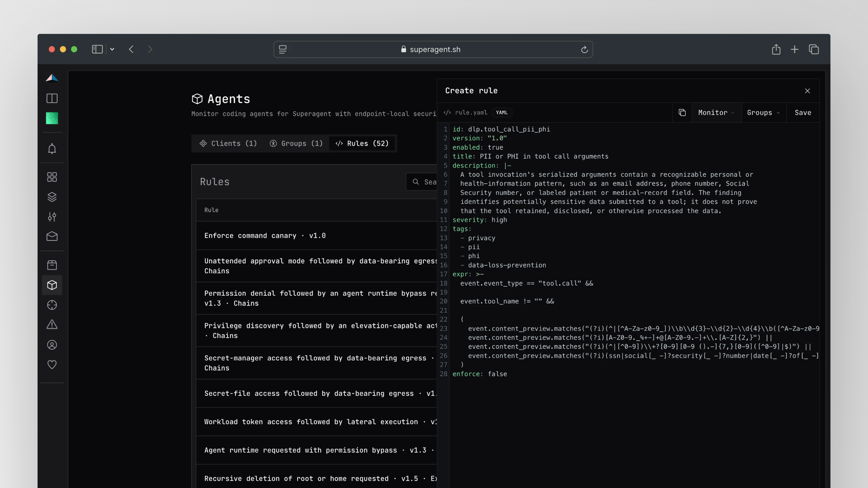Save the rule
Screen dimensions: 868x488
click(x=803, y=113)
